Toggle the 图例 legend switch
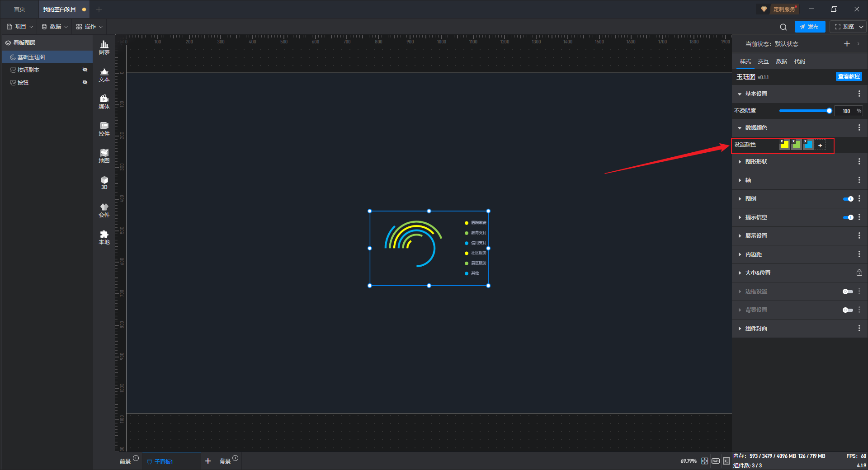 point(848,199)
